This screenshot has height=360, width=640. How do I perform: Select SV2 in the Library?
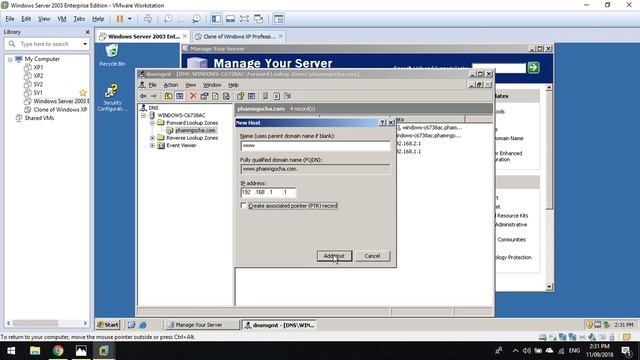(38, 84)
